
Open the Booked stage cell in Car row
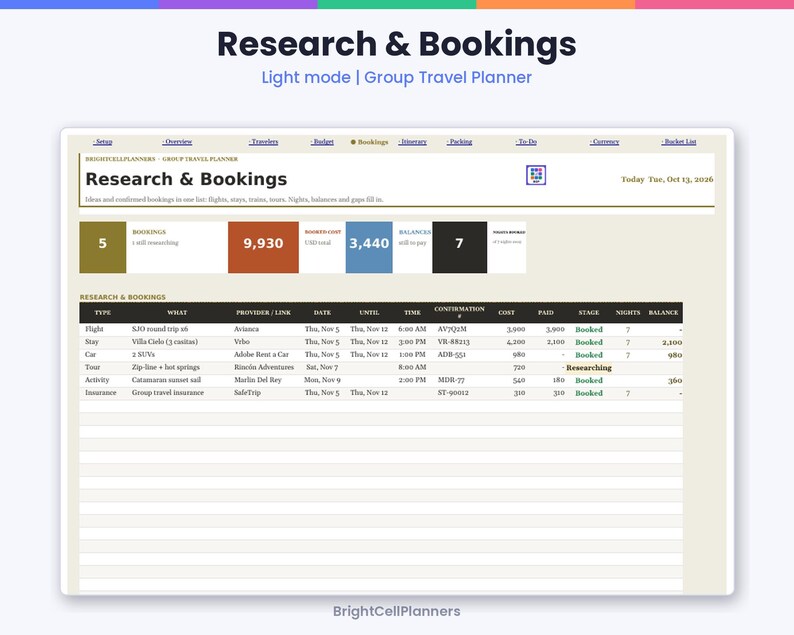(589, 355)
